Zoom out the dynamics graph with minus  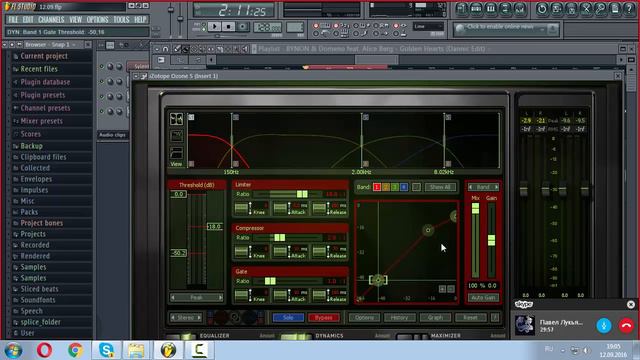(451, 289)
